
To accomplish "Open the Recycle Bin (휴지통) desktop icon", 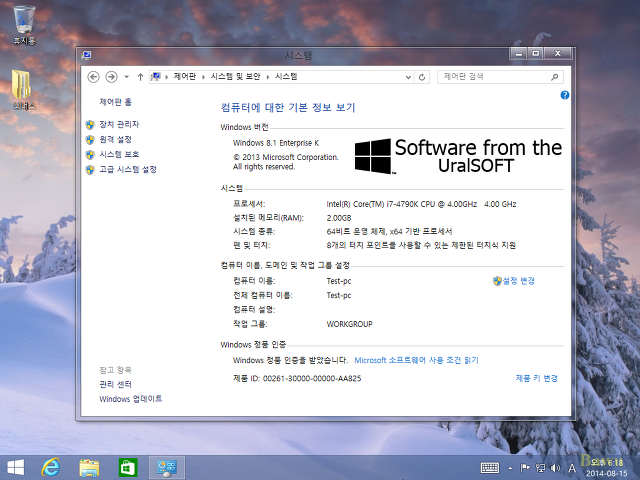I will tap(24, 24).
